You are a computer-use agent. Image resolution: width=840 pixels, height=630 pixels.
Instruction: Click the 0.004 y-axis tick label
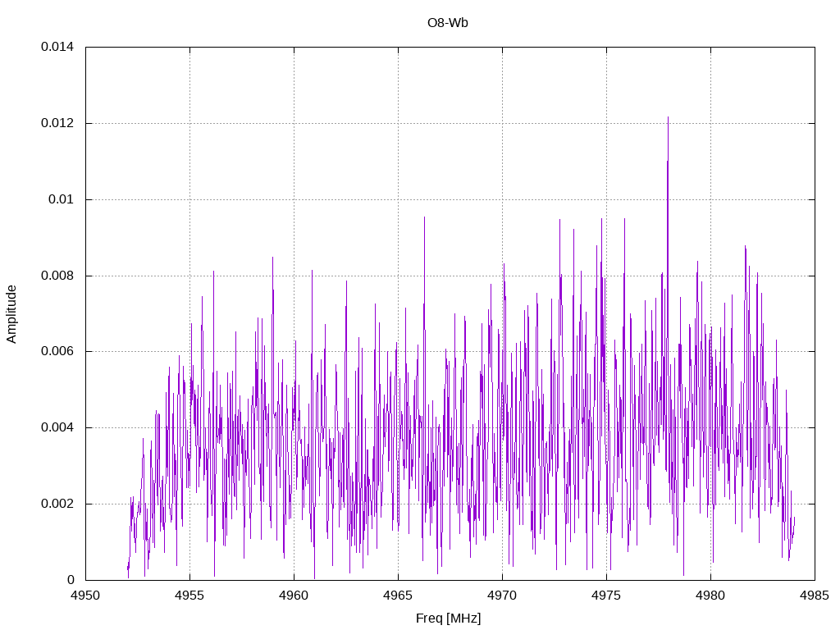coord(57,427)
